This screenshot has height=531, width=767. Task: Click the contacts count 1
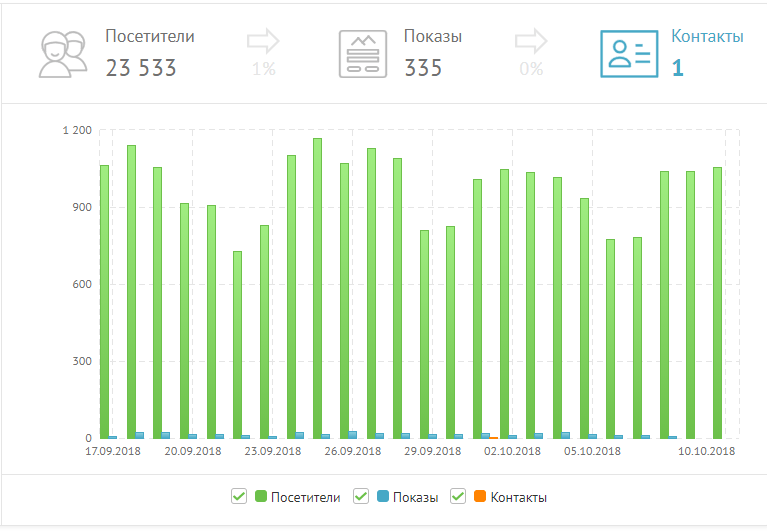(x=677, y=68)
